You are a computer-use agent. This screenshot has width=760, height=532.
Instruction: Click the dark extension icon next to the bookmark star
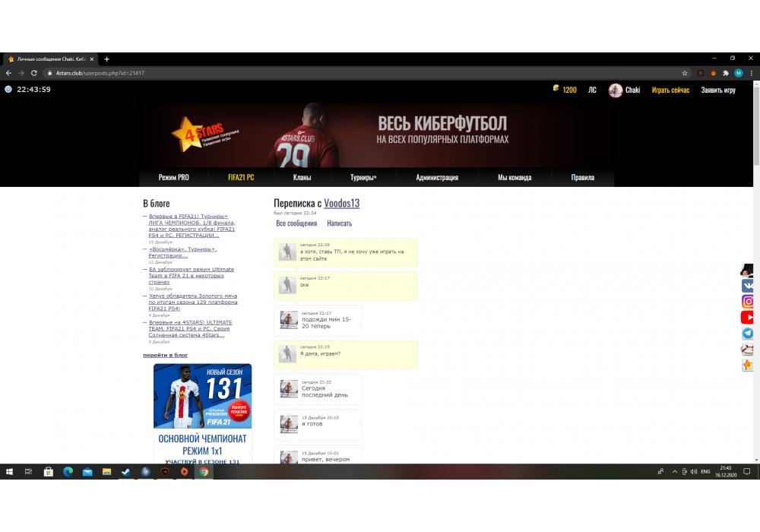701,73
